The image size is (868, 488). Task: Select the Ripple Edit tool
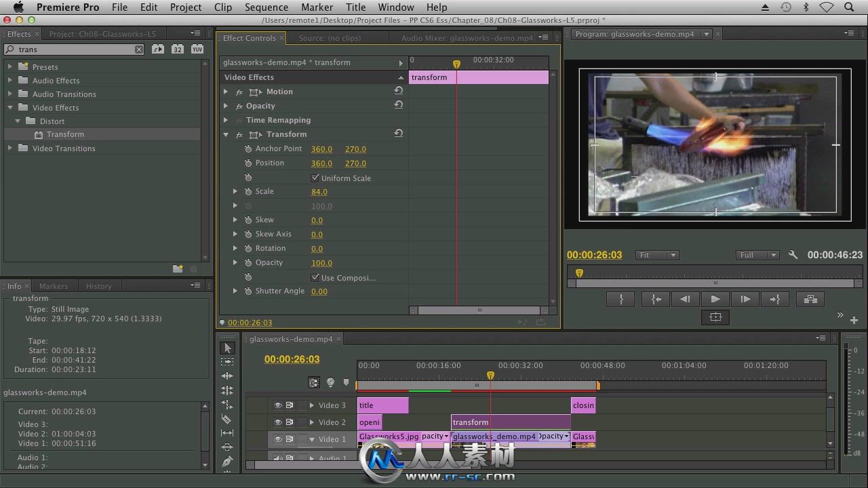(x=228, y=376)
